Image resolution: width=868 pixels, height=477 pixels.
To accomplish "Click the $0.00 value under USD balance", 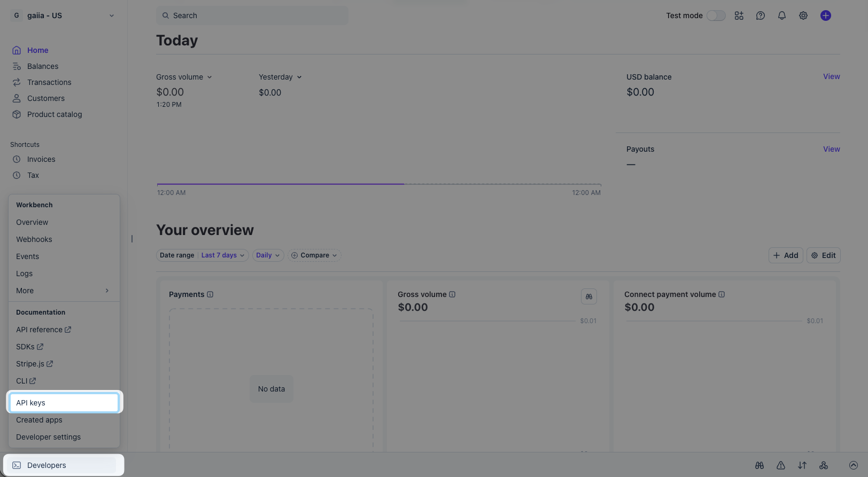I will 640,92.
